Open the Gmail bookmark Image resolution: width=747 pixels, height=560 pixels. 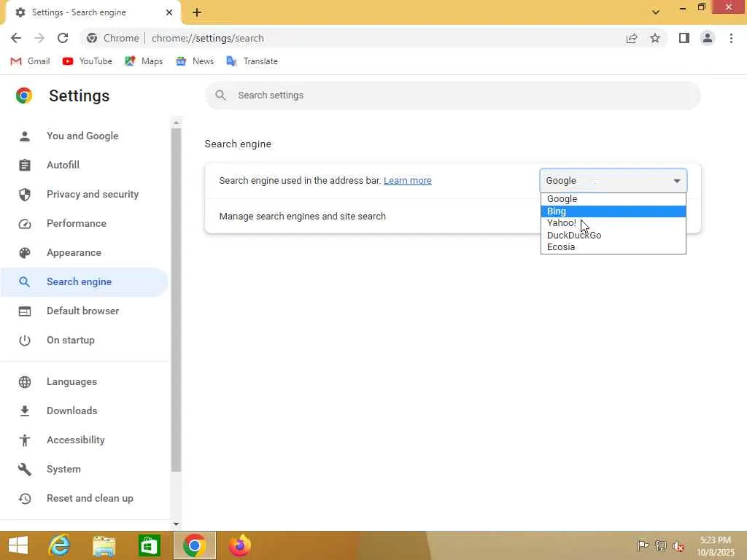[30, 61]
